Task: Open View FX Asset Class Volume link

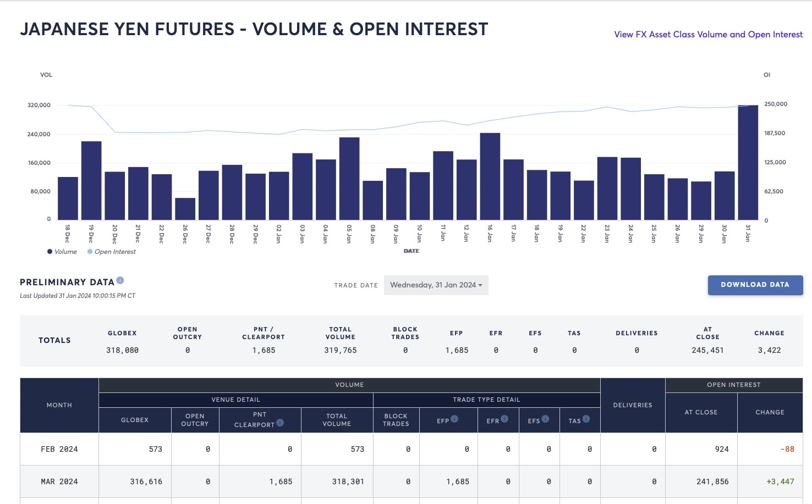Action: coord(708,34)
